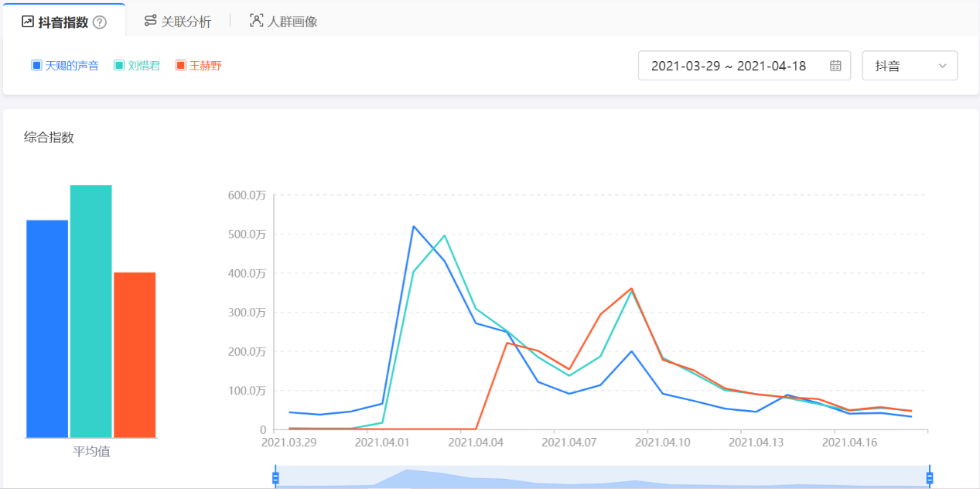The image size is (980, 489).
Task: Click the chart icon on 抖音指数 tab
Action: pyautogui.click(x=28, y=22)
